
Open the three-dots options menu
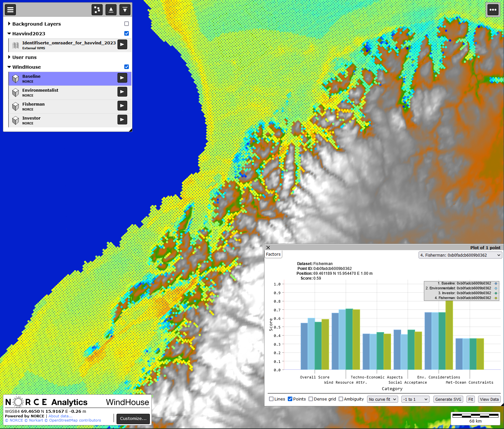[493, 10]
